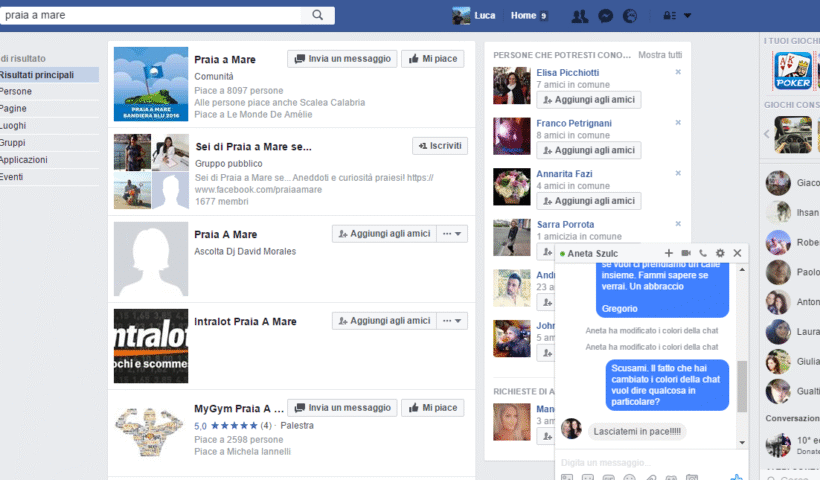Open friend requests icon in top bar
This screenshot has width=820, height=480.
click(579, 16)
